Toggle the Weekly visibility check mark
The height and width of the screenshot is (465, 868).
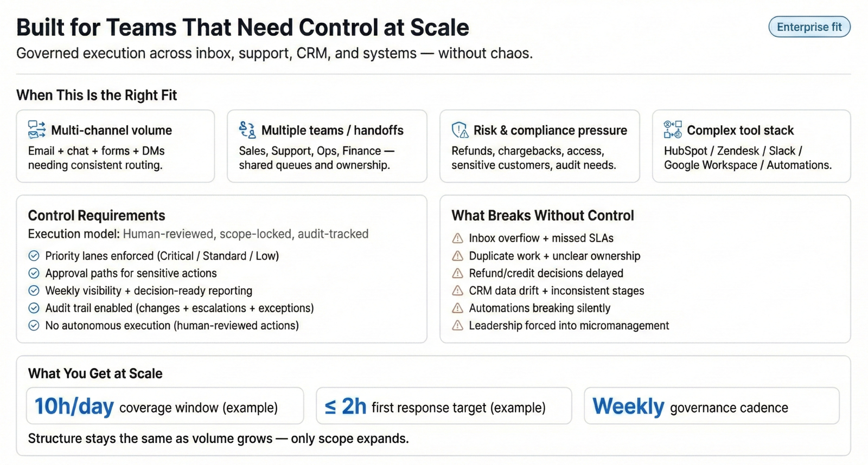pos(34,290)
